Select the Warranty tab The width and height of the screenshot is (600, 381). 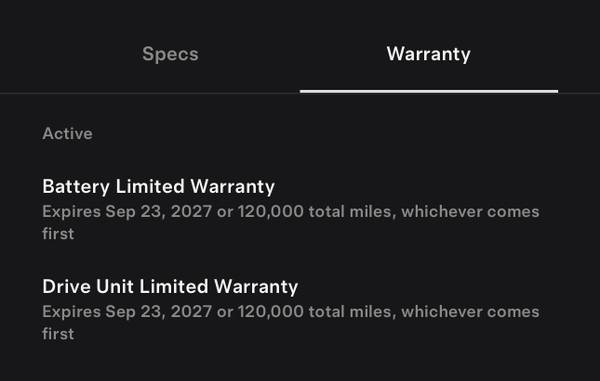[429, 54]
